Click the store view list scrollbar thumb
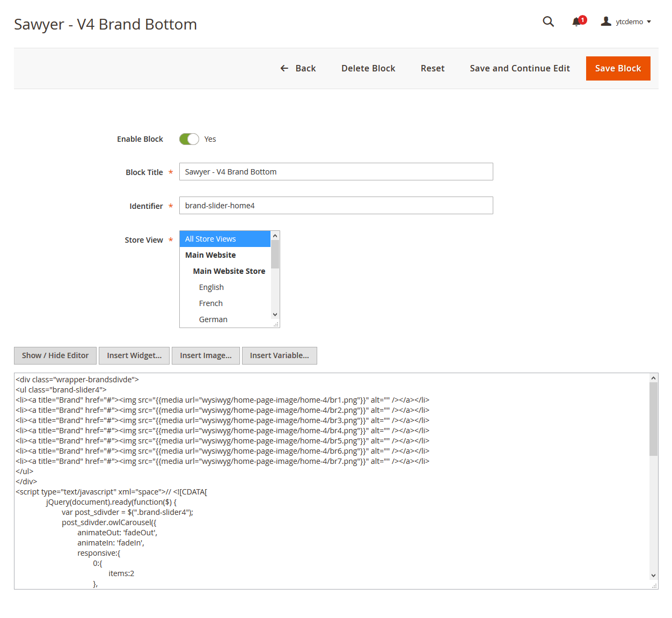This screenshot has height=618, width=672. tap(275, 254)
